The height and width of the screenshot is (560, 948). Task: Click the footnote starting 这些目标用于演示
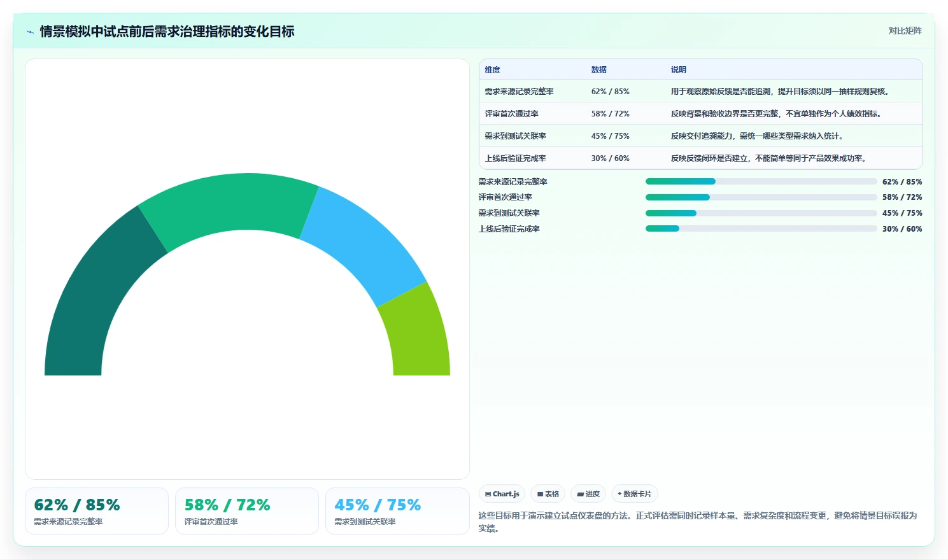[698, 522]
